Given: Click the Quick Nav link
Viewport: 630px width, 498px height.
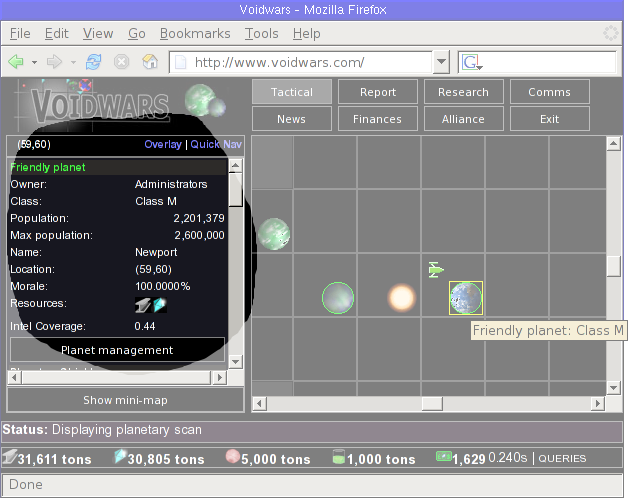Looking at the screenshot, I should 216,144.
